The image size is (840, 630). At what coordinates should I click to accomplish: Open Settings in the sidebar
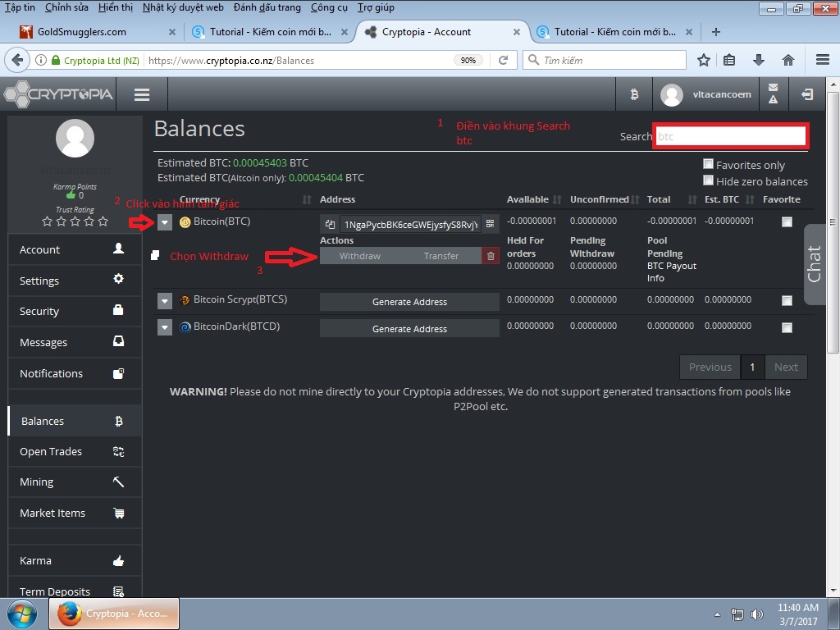(x=75, y=281)
